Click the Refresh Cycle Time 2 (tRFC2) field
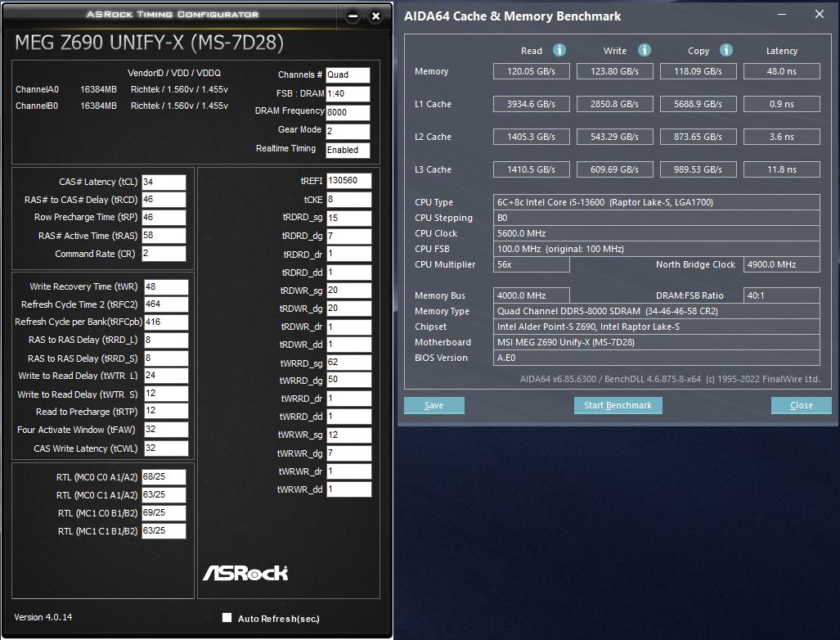Screen dimensions: 840x640 pyautogui.click(x=166, y=304)
